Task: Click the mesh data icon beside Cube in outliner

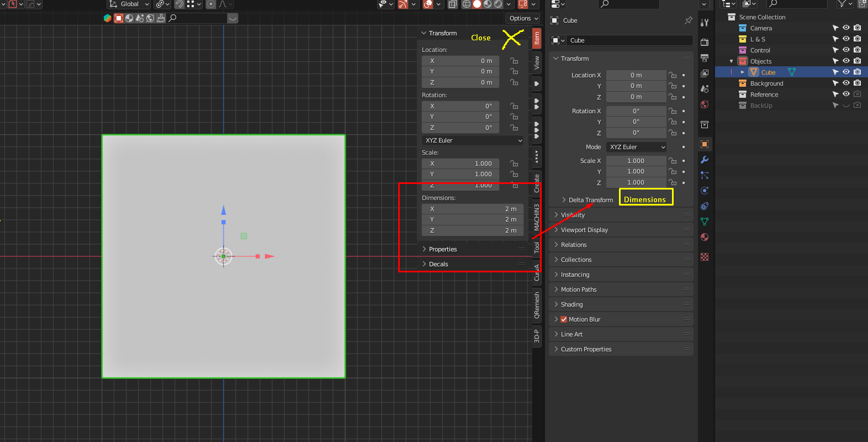Action: (792, 72)
